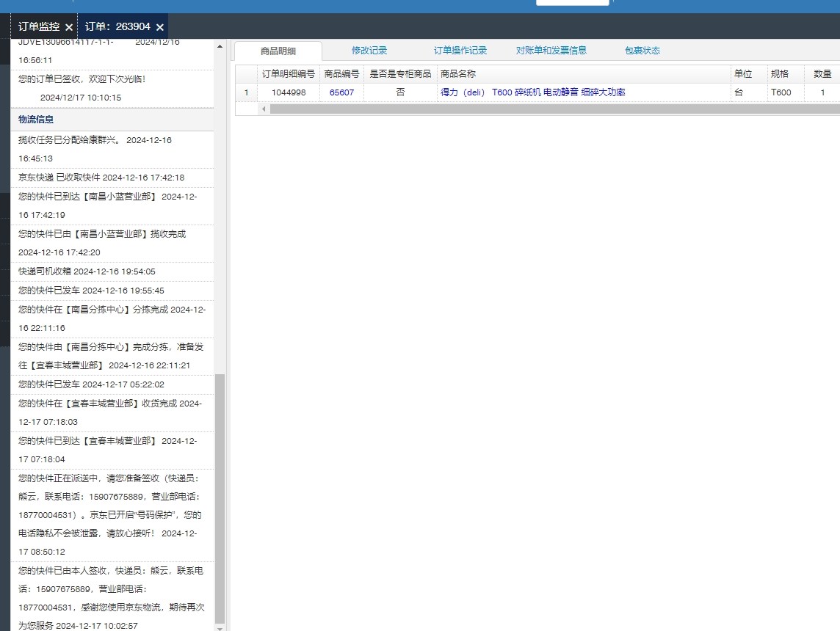Click row number 1 in the product table
Viewport: 840px width, 631px height.
(x=247, y=92)
